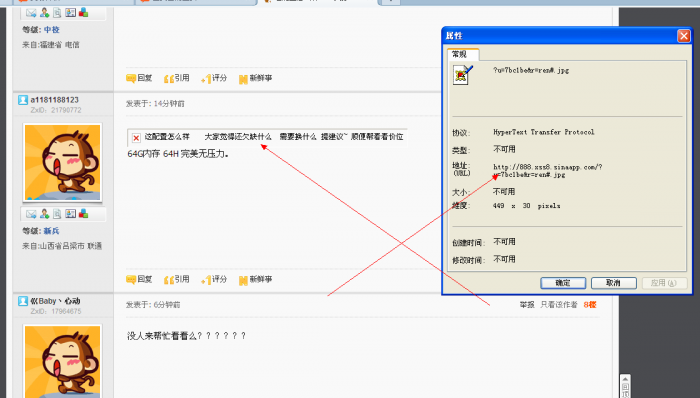700x398 pixels.
Task: Filter with 只看该作者 on the 8楼 post
Action: [559, 305]
